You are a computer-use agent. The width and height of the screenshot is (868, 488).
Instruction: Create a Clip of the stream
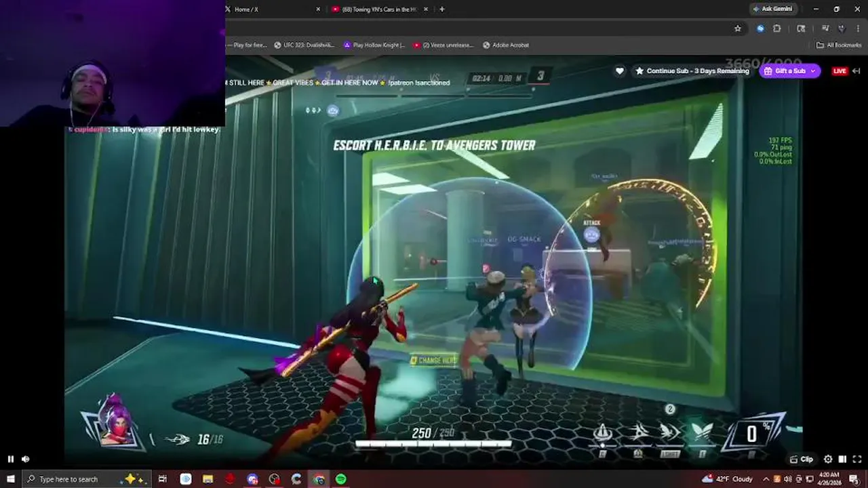point(802,459)
